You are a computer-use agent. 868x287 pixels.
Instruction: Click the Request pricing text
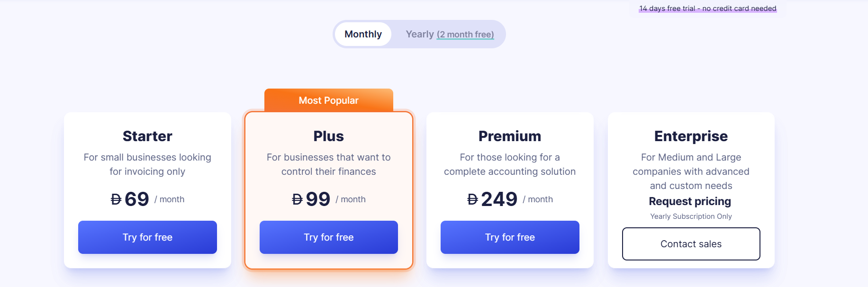click(x=690, y=201)
